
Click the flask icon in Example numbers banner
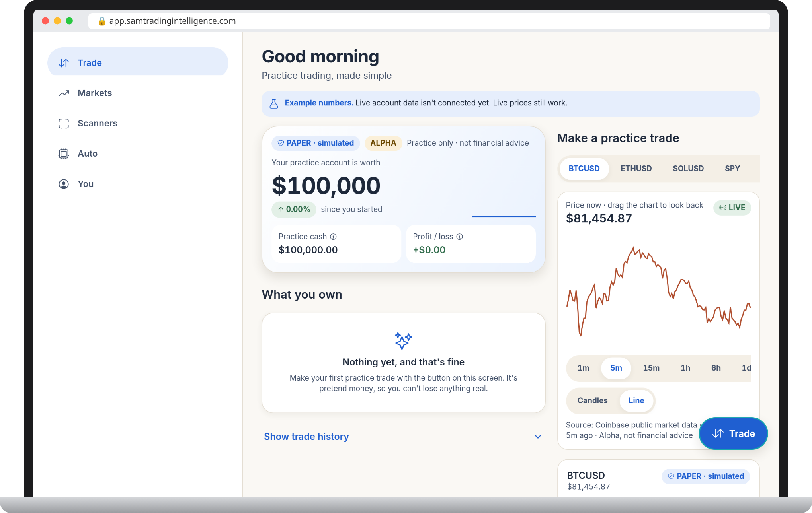[x=274, y=103]
